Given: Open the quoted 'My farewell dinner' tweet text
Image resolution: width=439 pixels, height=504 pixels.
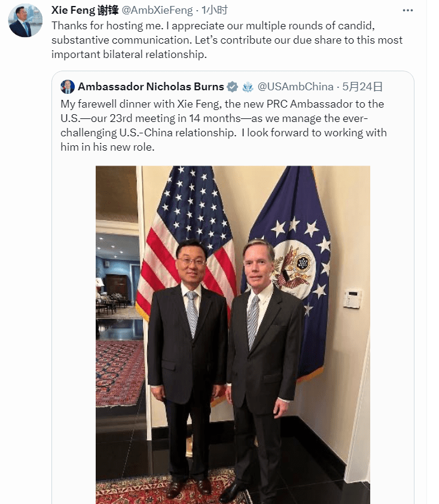Looking at the screenshot, I should pos(224,126).
